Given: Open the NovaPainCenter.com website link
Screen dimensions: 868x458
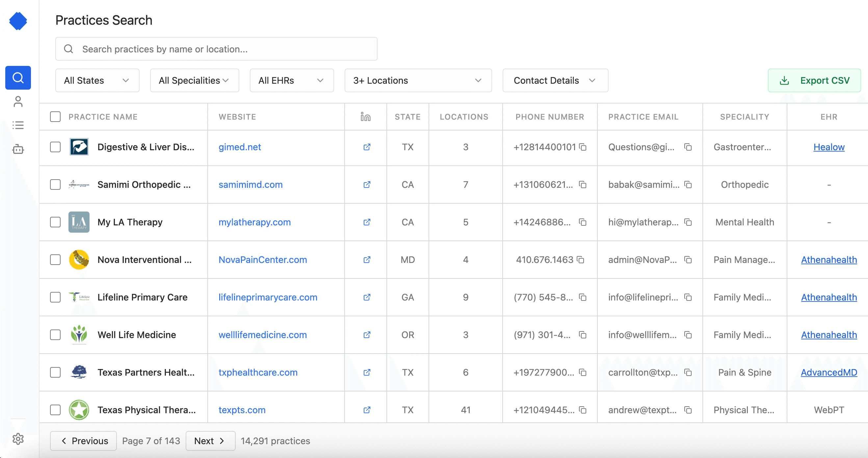Looking at the screenshot, I should [x=262, y=260].
